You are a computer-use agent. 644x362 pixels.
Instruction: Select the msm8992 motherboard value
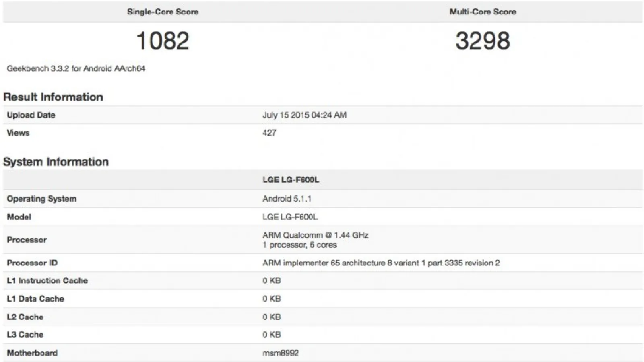[281, 353]
